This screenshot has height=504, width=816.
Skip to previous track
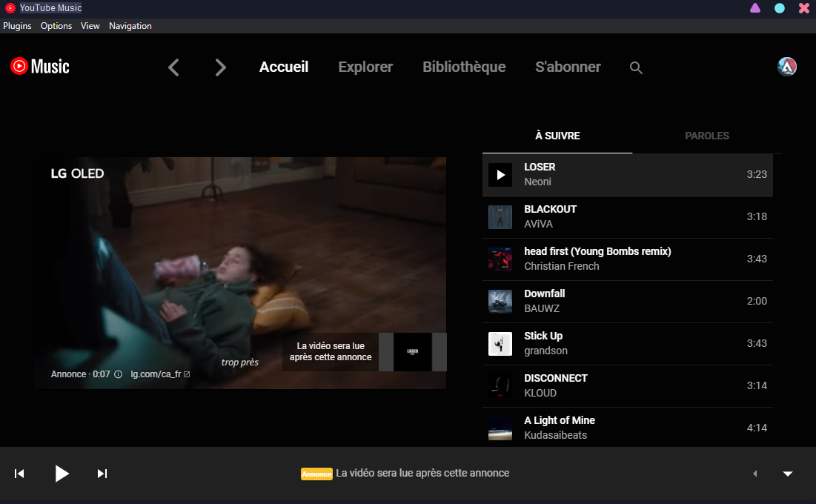[19, 474]
